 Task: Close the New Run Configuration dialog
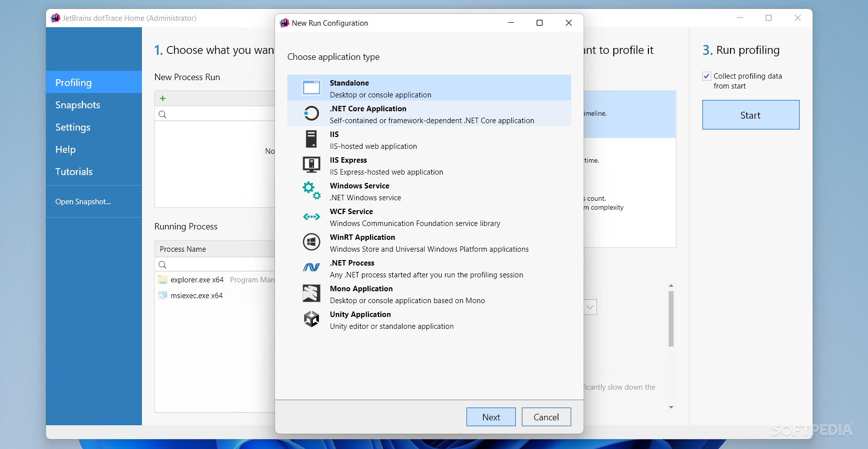[569, 23]
